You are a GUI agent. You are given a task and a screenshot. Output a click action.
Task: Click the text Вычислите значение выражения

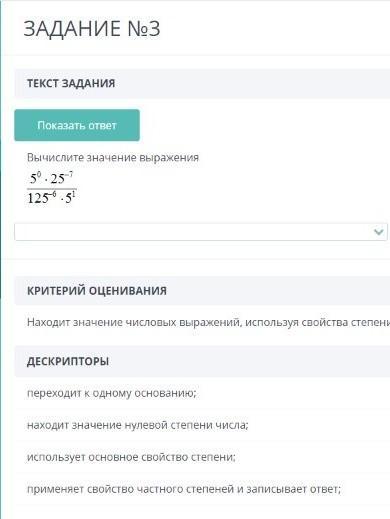pos(113,157)
